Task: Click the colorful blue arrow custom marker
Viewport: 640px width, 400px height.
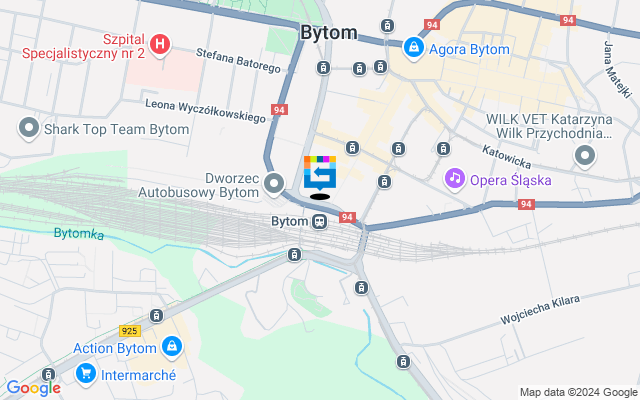Action: (320, 173)
